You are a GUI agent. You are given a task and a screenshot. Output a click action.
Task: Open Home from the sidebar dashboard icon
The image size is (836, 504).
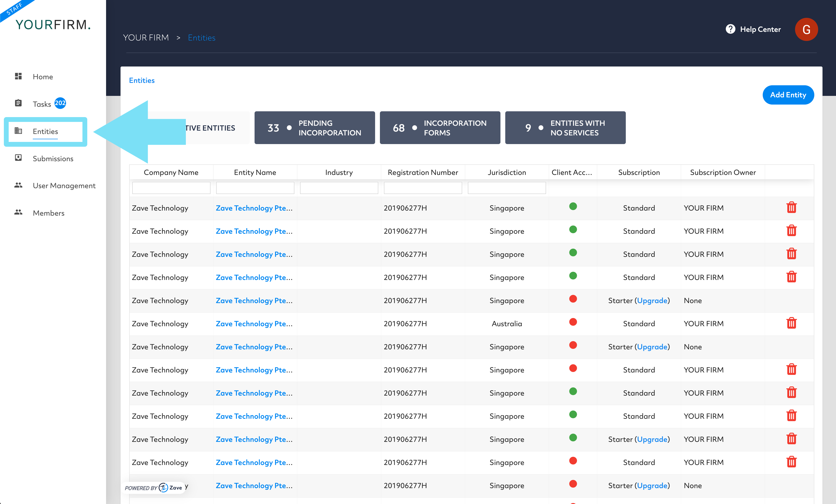tap(18, 76)
